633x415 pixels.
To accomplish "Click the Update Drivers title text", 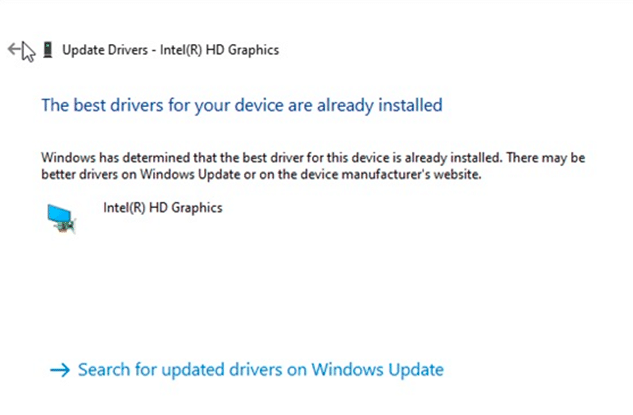I will point(170,50).
